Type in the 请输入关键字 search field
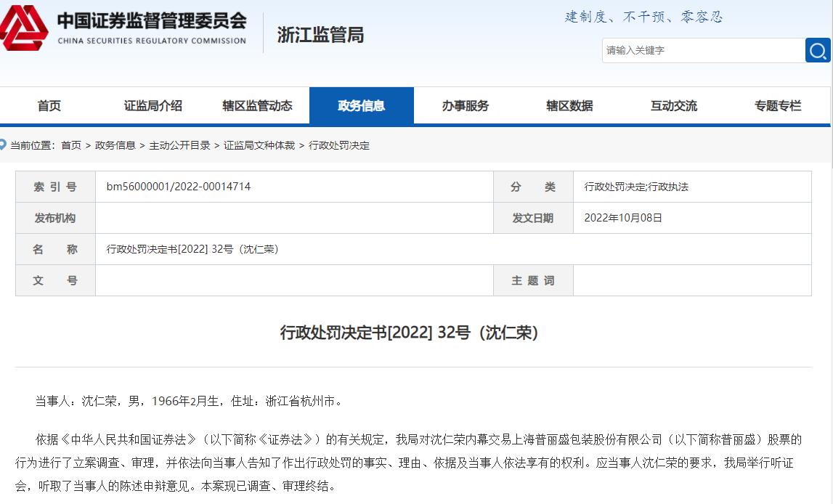The width and height of the screenshot is (833, 504). tap(702, 50)
